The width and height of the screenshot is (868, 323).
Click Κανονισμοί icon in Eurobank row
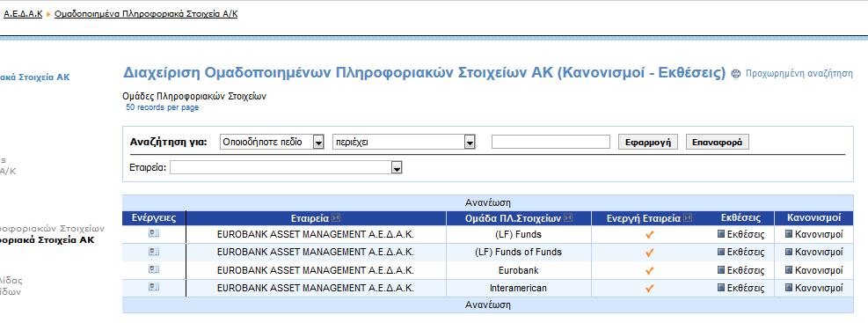click(789, 270)
